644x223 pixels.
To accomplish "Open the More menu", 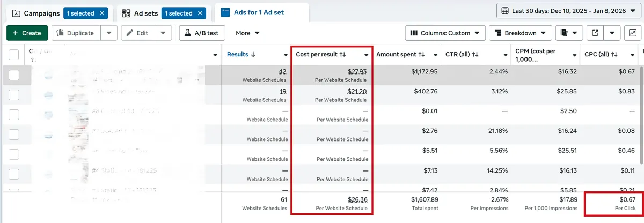I will click(x=247, y=33).
